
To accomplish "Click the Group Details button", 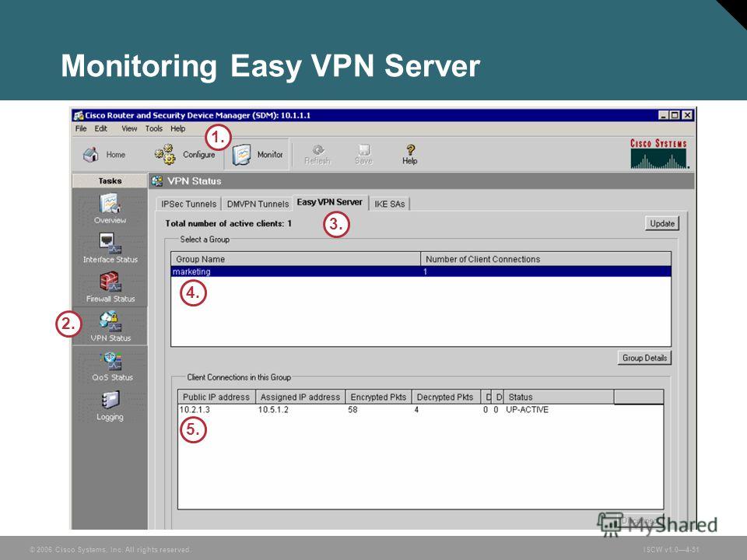I will click(644, 358).
